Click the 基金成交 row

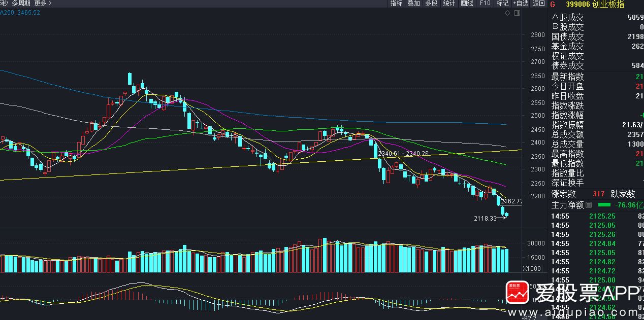597,47
